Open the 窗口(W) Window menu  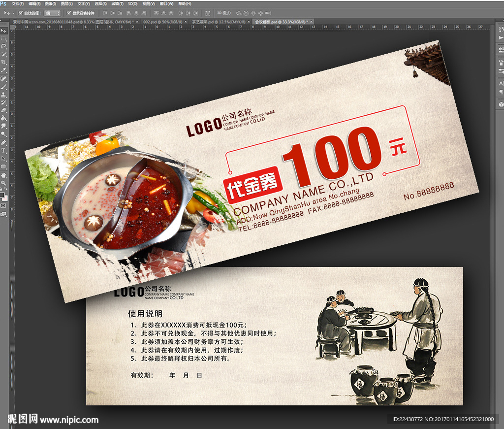click(x=166, y=3)
